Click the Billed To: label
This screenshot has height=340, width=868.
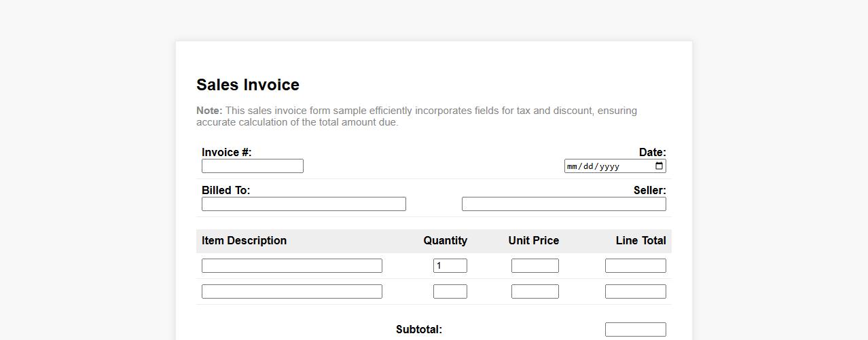pos(226,190)
